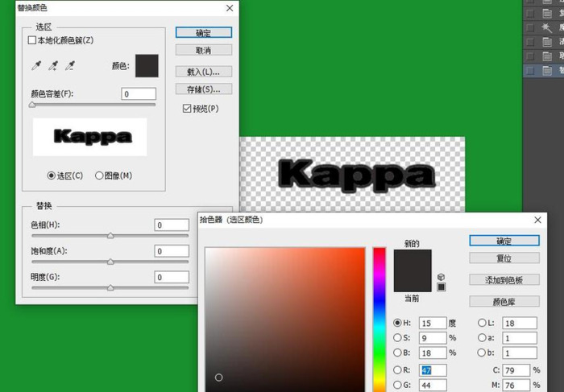Click the small web-safe color square

tap(442, 286)
